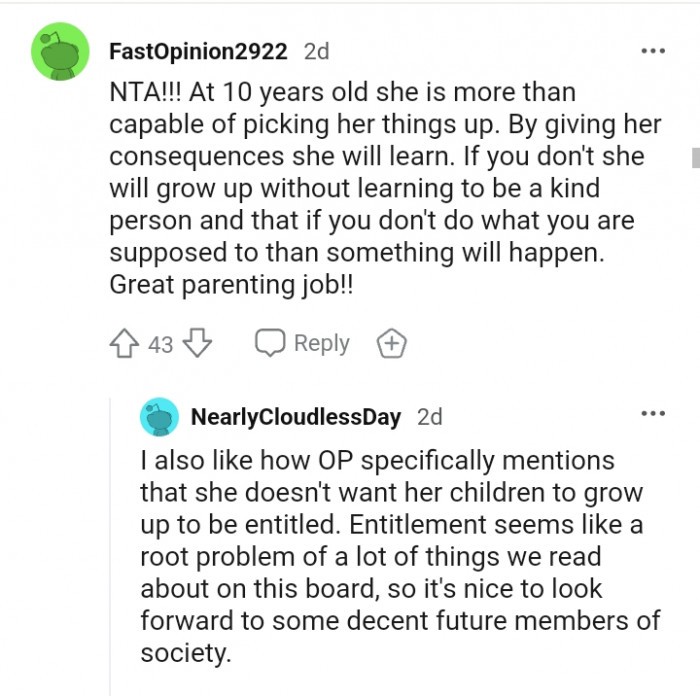Upvote FastOpinion2922's comment
Viewport: 700px width, 696px height.
click(126, 344)
